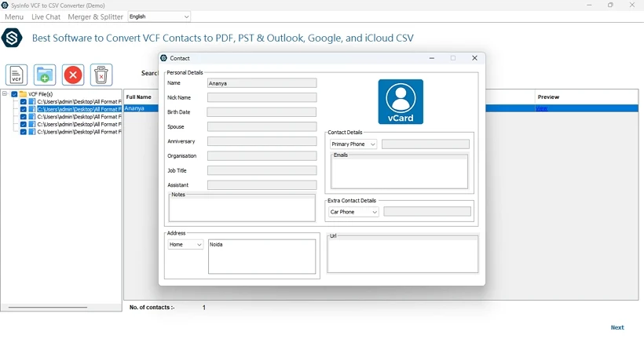Screen dimensions: 644x339
Task: Click the Nick Name field
Action: [x=262, y=97]
